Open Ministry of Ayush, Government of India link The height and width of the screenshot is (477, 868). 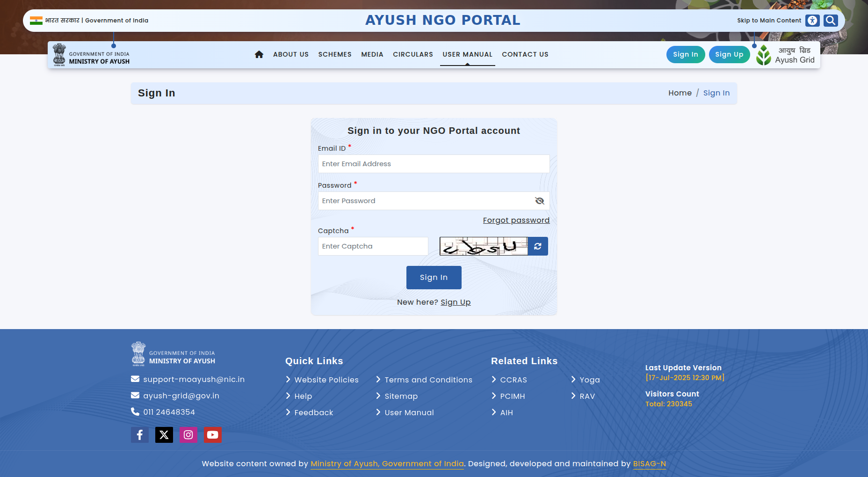(387, 464)
